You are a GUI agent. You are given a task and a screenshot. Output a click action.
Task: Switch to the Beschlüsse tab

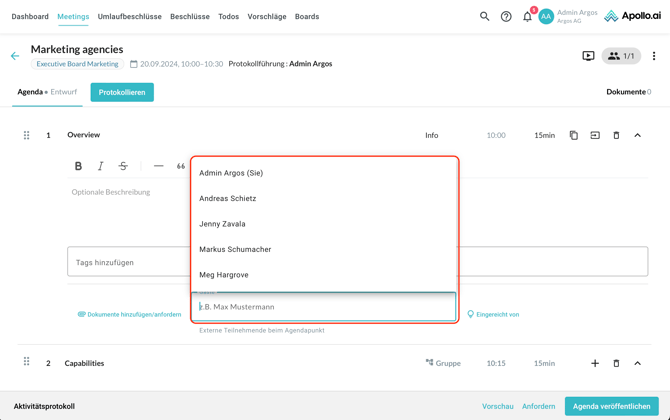pos(190,16)
